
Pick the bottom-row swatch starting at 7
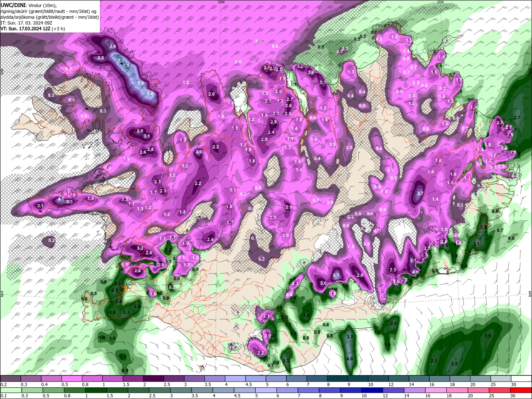coord(309,390)
